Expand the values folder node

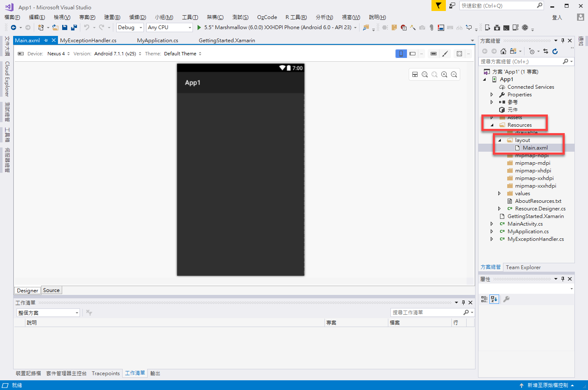pos(499,194)
